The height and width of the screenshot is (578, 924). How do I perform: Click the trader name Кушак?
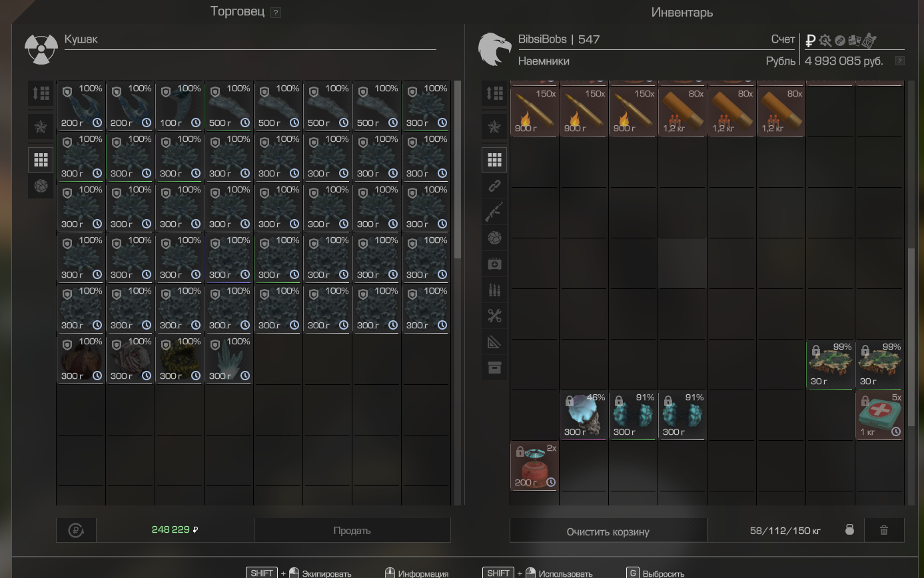tap(81, 39)
